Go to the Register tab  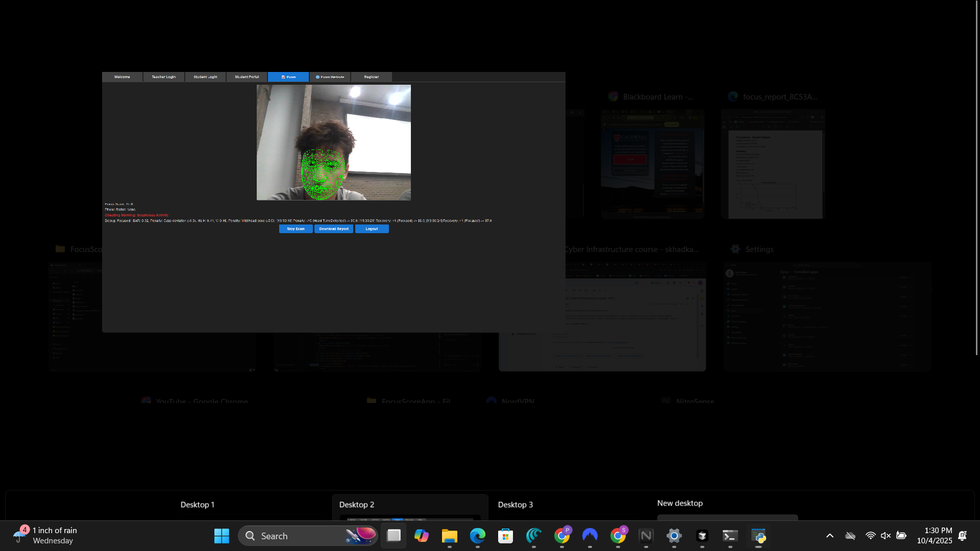coord(371,77)
